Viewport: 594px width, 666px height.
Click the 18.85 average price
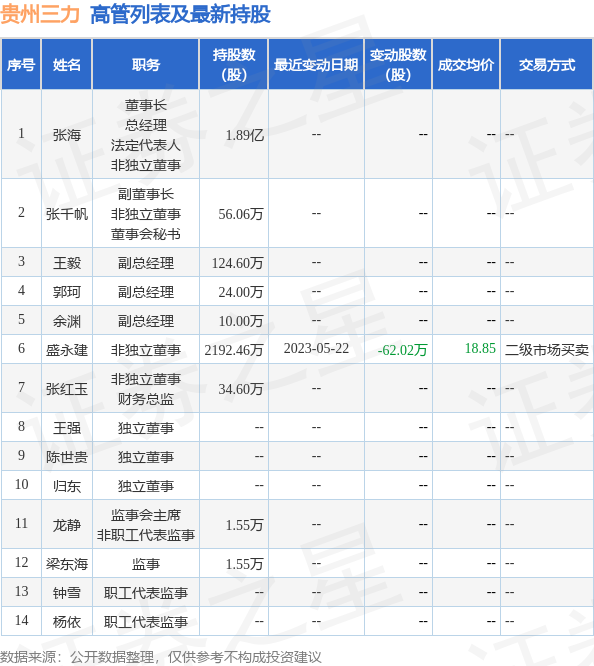point(480,348)
